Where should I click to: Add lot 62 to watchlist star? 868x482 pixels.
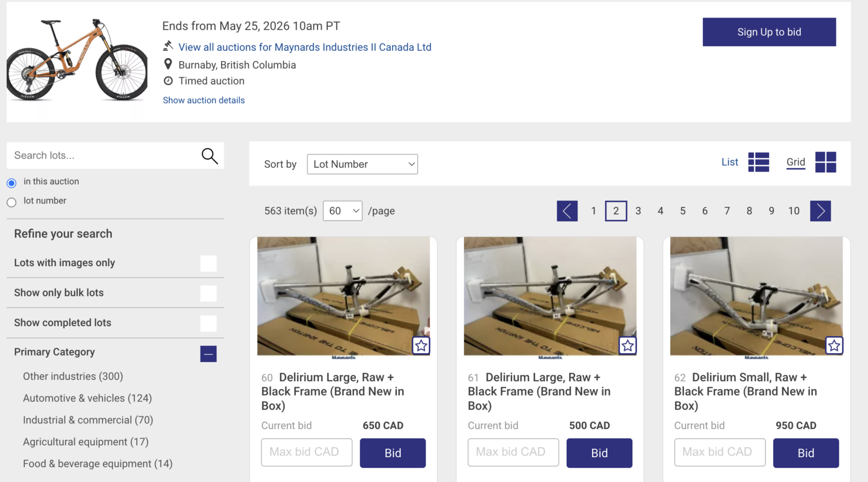834,345
